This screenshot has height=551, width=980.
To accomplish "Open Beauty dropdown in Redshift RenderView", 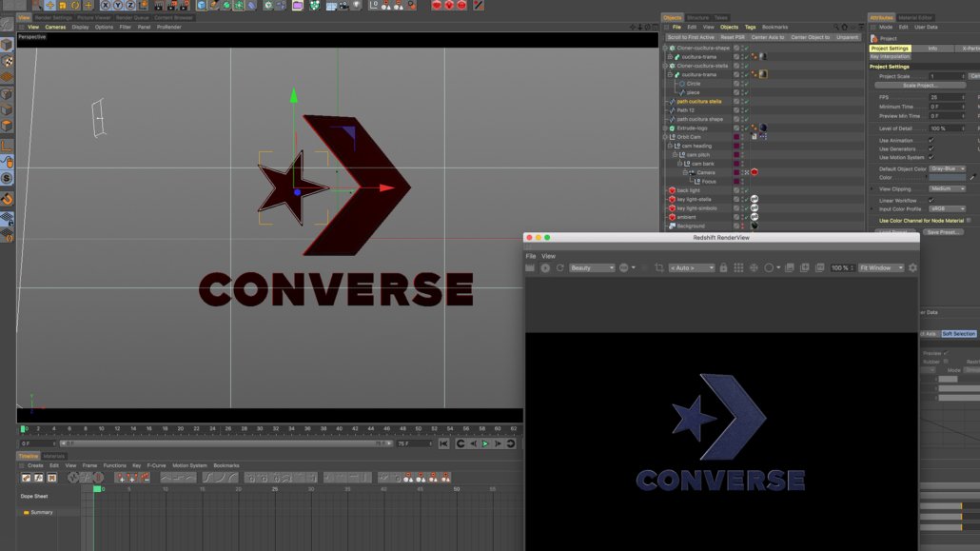I will click(592, 267).
